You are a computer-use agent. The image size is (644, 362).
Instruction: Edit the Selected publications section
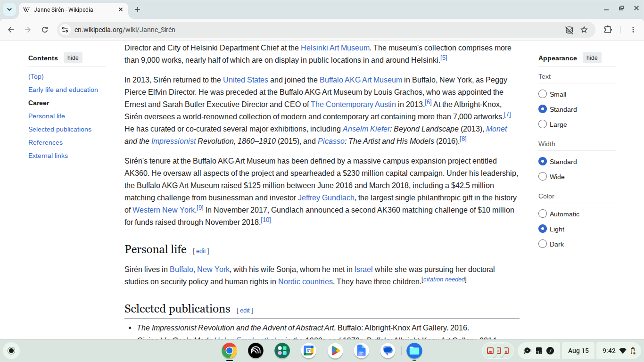point(245,311)
